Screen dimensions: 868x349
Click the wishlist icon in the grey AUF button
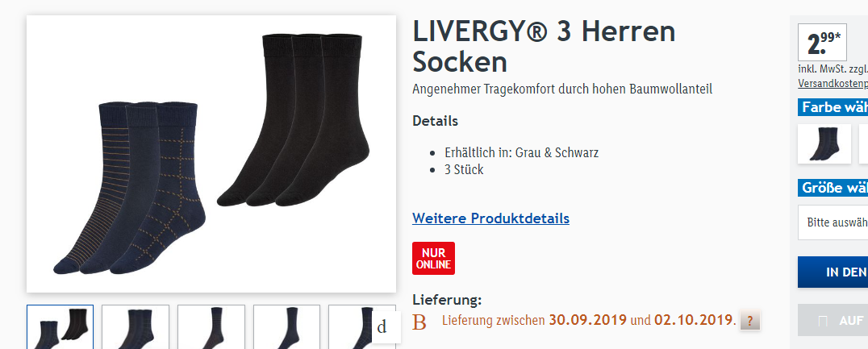pos(823,321)
